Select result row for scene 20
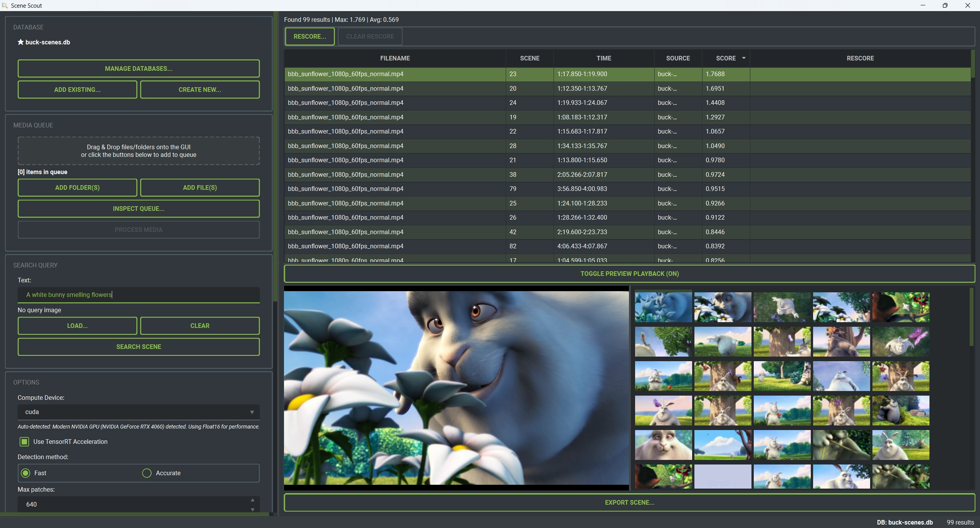980x528 pixels. pos(628,88)
